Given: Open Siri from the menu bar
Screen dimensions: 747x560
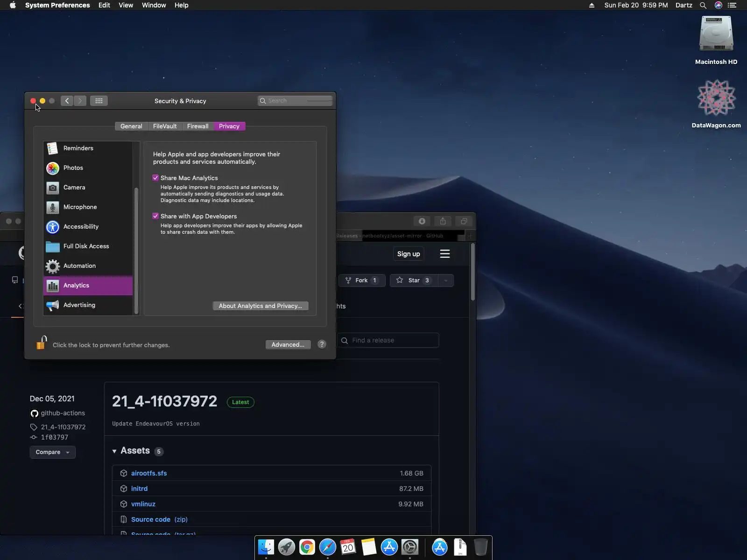Looking at the screenshot, I should (x=718, y=5).
